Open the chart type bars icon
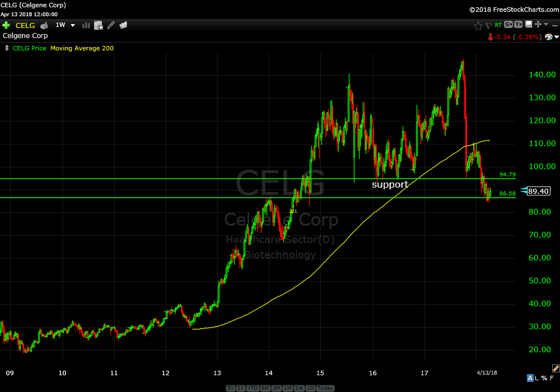Image resolution: width=560 pixels, height=392 pixels. (x=86, y=25)
